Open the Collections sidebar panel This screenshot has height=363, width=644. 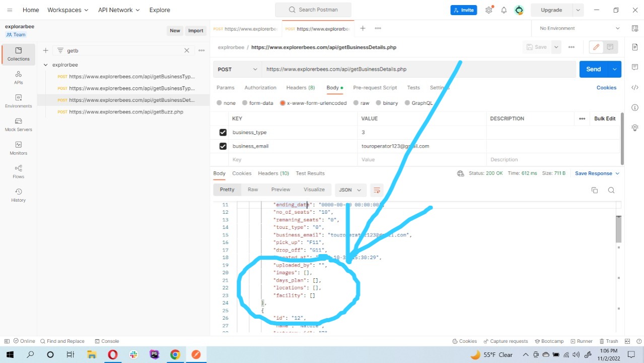click(x=19, y=54)
